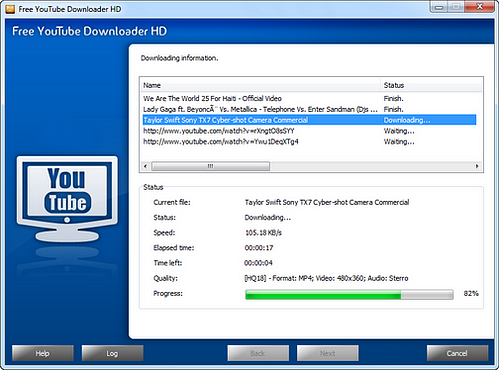
Task: Select the first waiting youtube.com URL row
Action: 309,131
